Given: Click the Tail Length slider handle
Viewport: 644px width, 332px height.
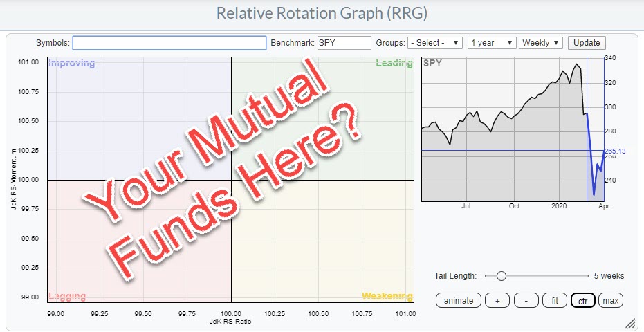Looking at the screenshot, I should click(501, 275).
